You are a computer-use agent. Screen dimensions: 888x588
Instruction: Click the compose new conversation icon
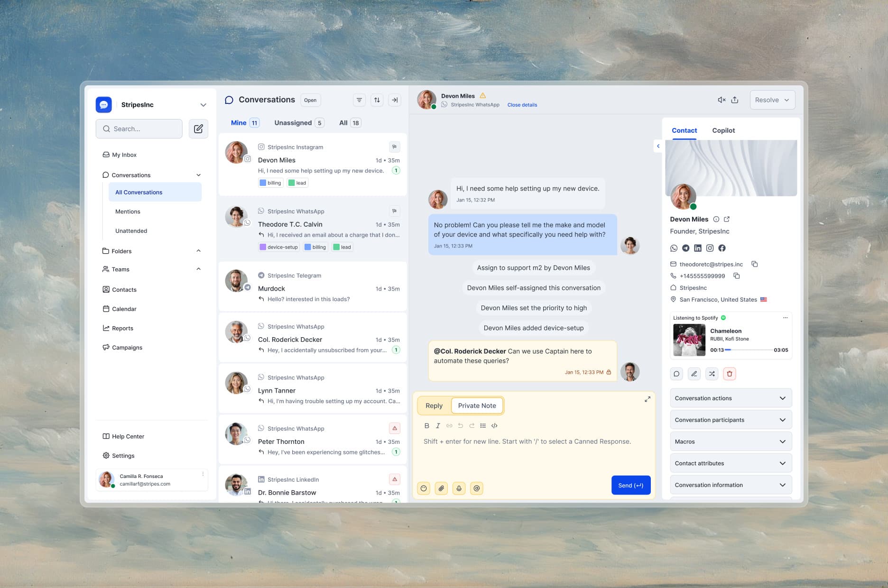[198, 129]
